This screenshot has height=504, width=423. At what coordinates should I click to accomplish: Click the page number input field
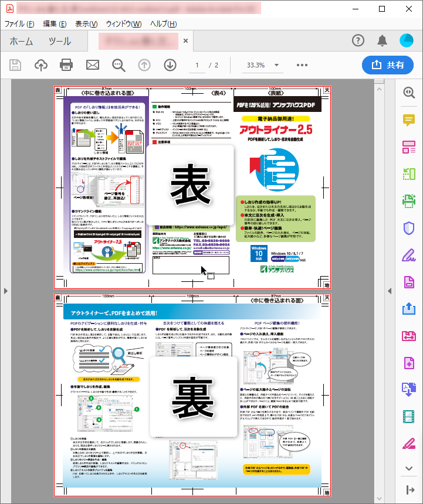(197, 65)
